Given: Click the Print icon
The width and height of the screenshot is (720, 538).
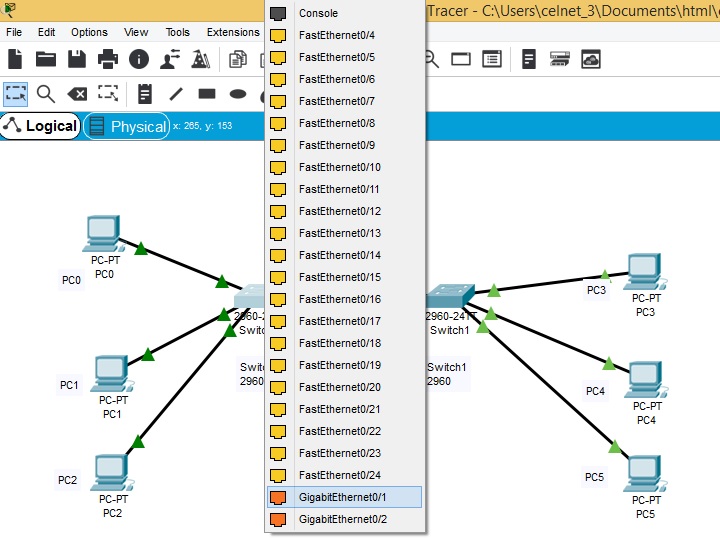Looking at the screenshot, I should pyautogui.click(x=108, y=60).
